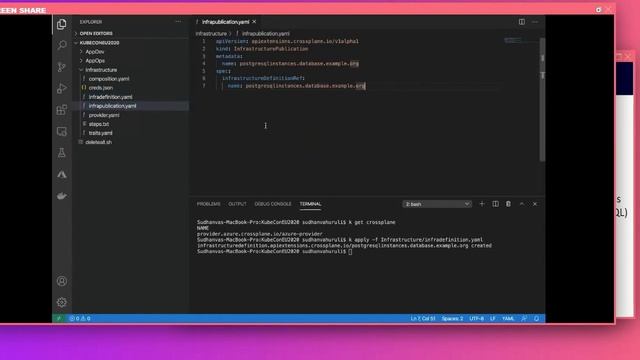Viewport: 640px width, 360px height.
Task: Open the Remote Explorer view icon
Action: tap(62, 131)
